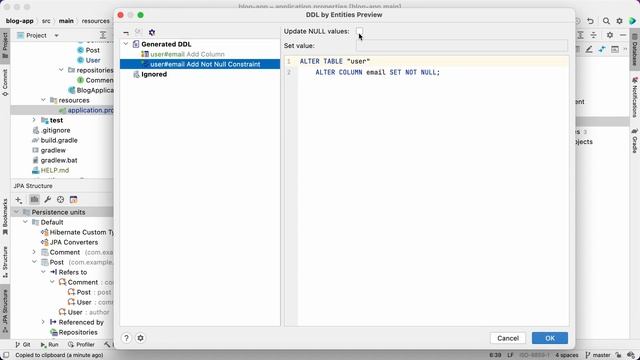Expand the test folder
Viewport: 640px width, 360px height.
(34, 120)
